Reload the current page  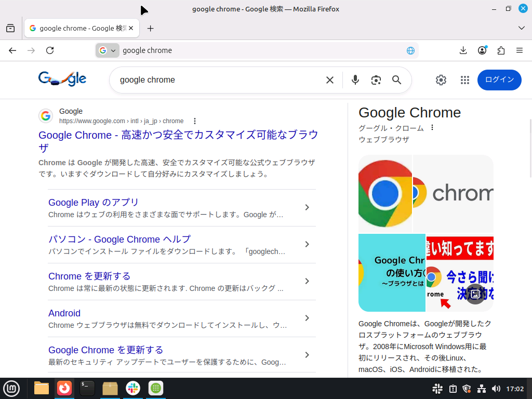tap(50, 50)
